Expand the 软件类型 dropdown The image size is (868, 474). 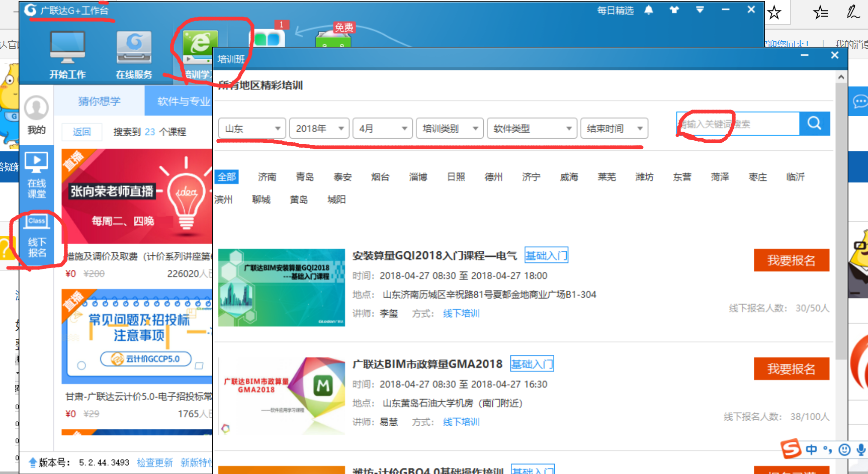[x=532, y=128]
